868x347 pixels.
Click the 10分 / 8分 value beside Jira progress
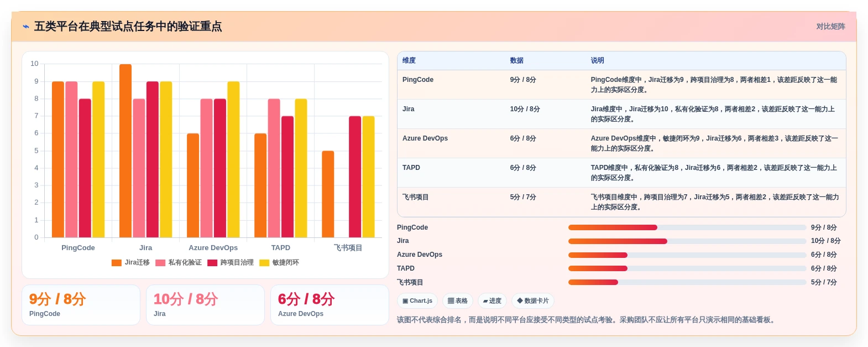[826, 241]
